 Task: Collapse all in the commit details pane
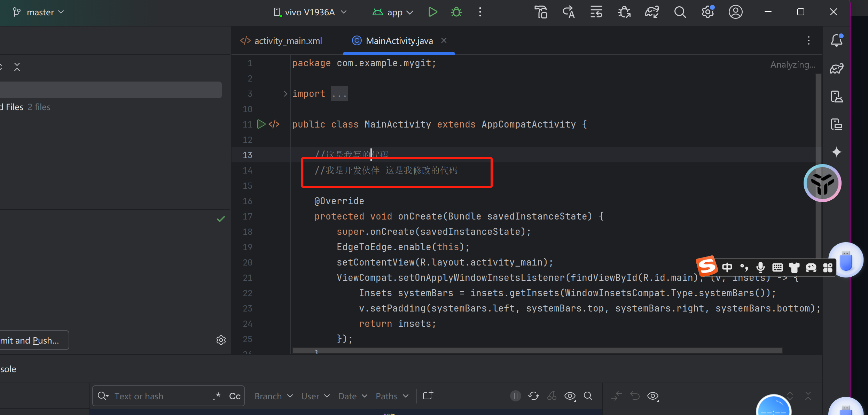[808, 396]
